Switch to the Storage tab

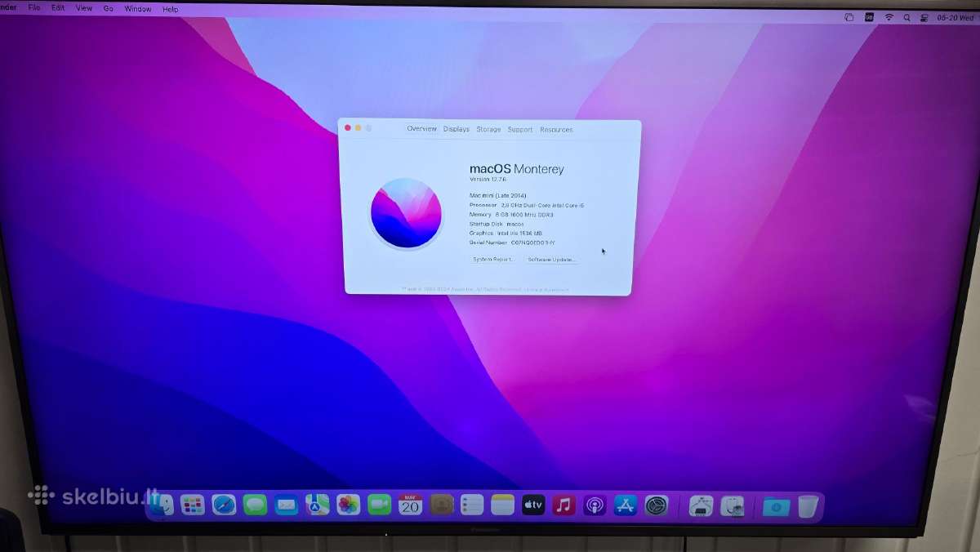click(x=488, y=129)
